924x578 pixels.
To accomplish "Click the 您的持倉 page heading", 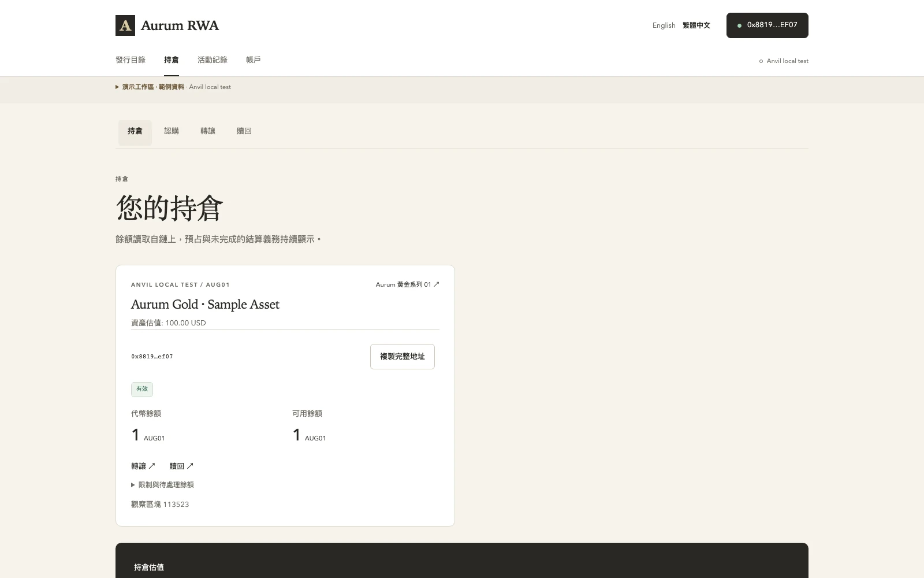I will [169, 208].
